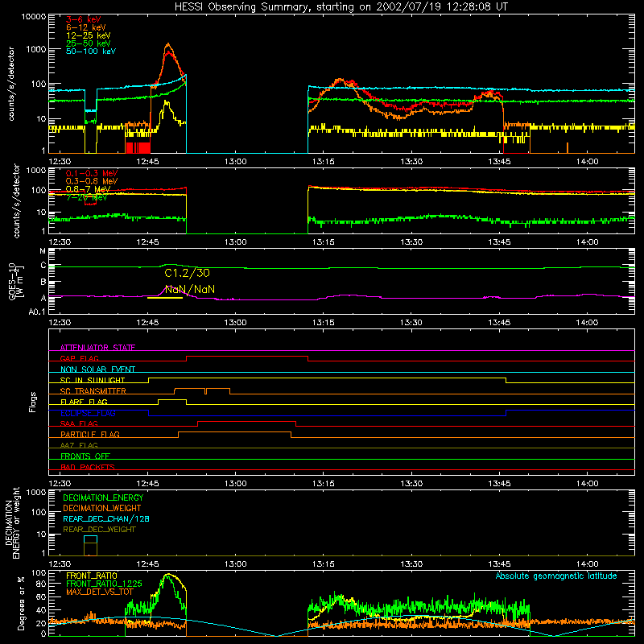Click the 7-20 MeV legend label
The width and height of the screenshot is (644, 644).
tap(87, 197)
